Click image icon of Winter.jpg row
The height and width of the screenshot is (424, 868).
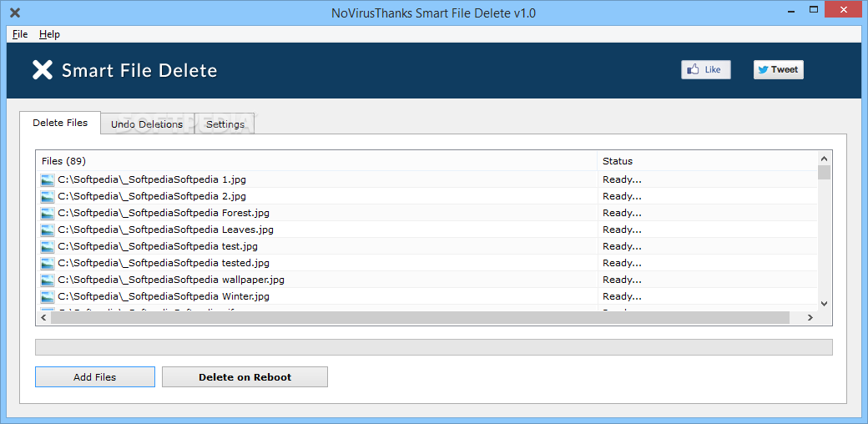coord(48,296)
